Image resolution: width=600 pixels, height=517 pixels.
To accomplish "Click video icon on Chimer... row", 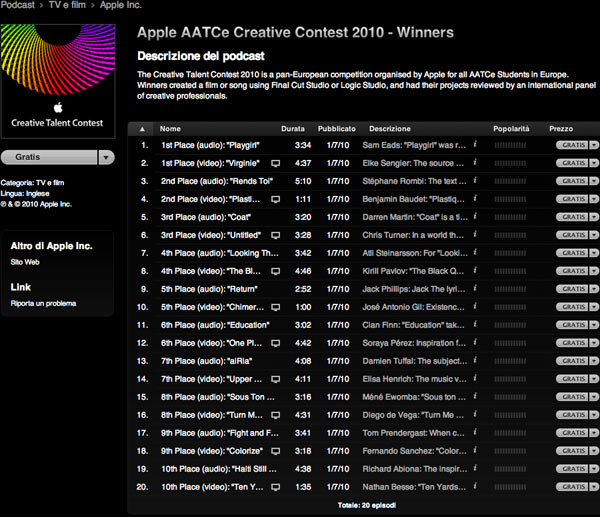I will coord(276,307).
